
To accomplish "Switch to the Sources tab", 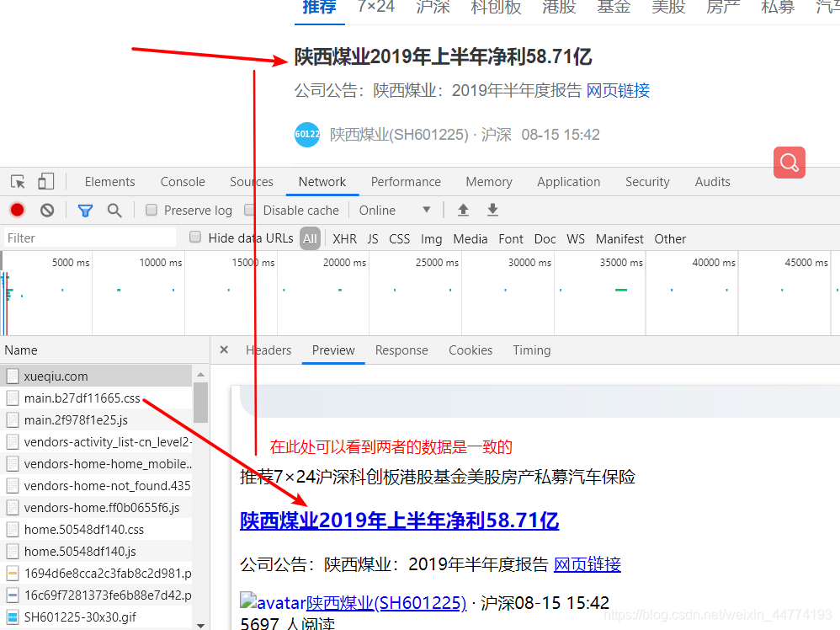I will click(x=252, y=182).
